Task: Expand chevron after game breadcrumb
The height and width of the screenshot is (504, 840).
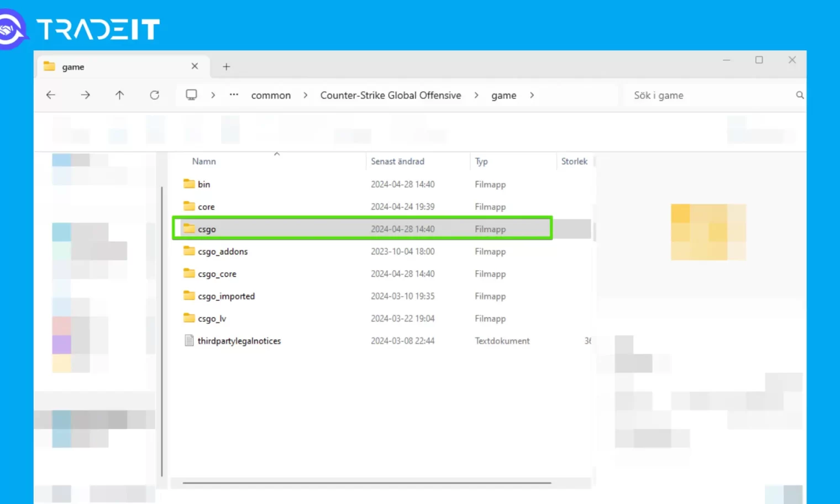Action: [x=532, y=95]
